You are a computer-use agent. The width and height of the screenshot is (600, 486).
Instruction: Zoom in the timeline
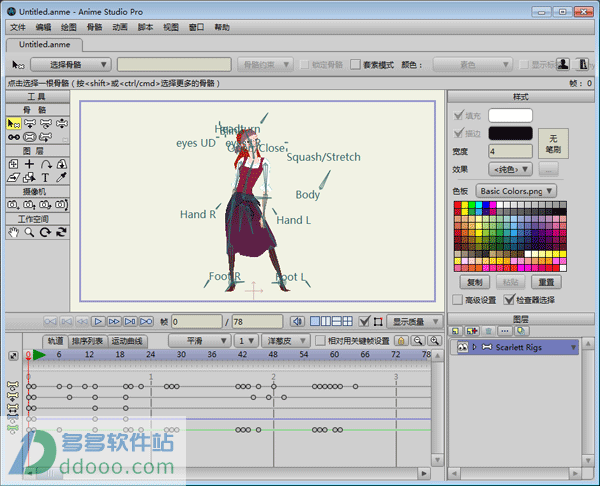coord(434,341)
